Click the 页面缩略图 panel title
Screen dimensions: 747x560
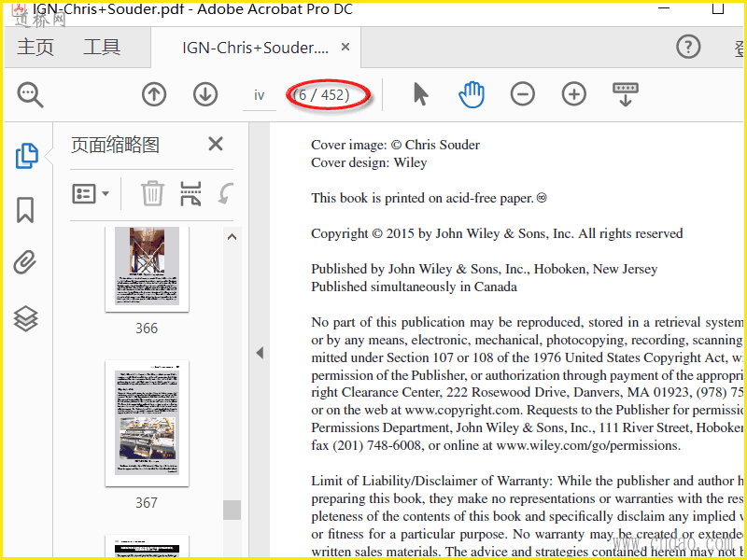(115, 145)
